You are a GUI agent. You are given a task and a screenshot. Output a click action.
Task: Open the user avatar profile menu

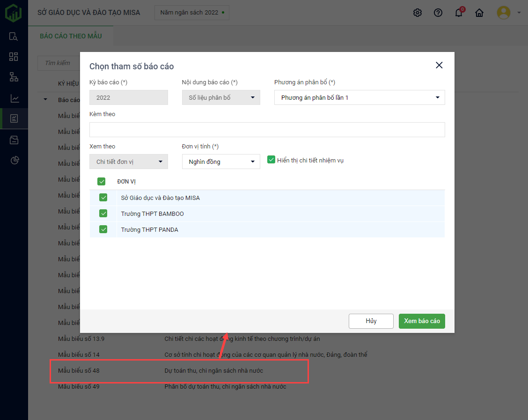(504, 13)
